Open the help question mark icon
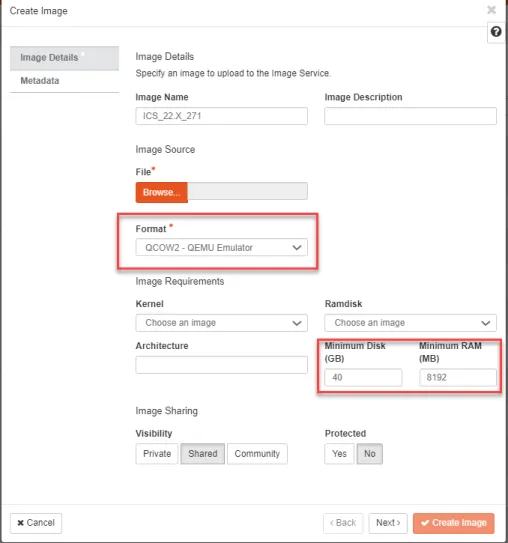Screen dimensions: 508x543 pyautogui.click(x=496, y=32)
